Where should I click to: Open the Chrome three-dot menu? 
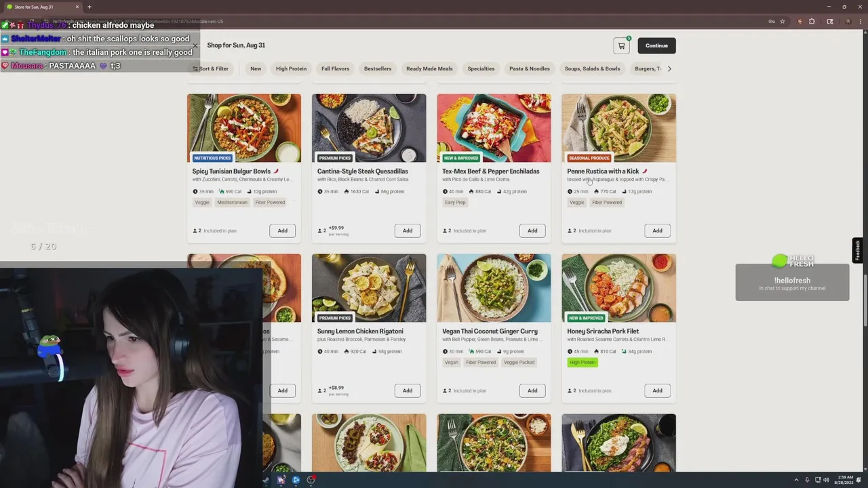pos(860,21)
